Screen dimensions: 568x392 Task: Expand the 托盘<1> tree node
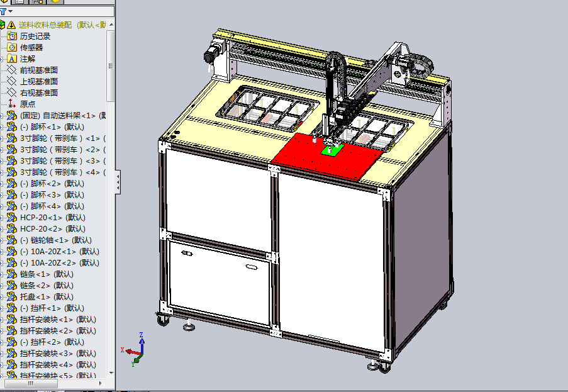click(1, 297)
